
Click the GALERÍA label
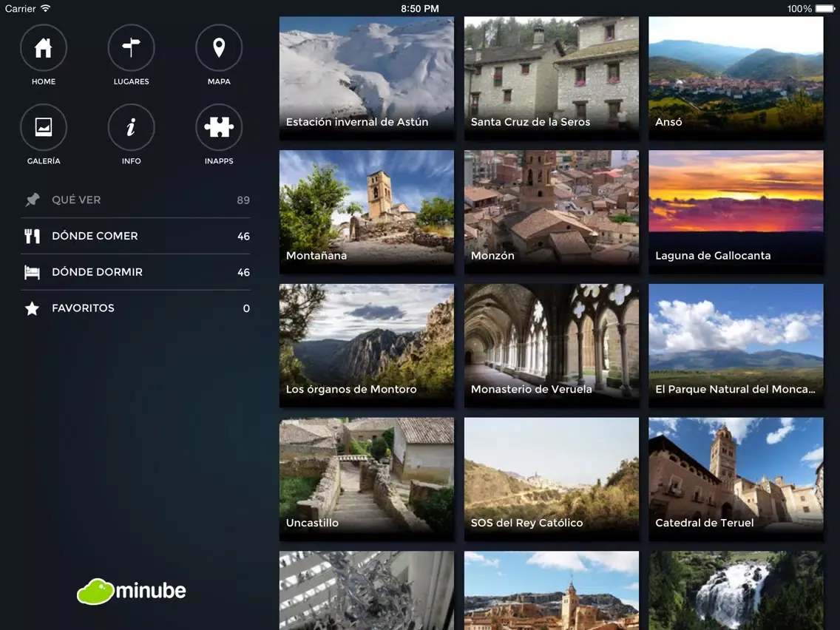point(44,160)
